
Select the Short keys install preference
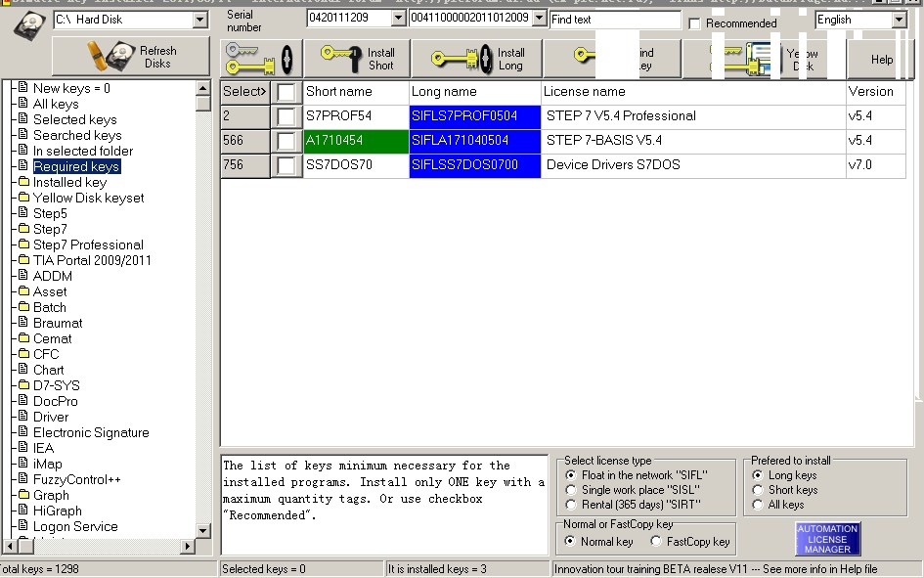click(x=758, y=490)
